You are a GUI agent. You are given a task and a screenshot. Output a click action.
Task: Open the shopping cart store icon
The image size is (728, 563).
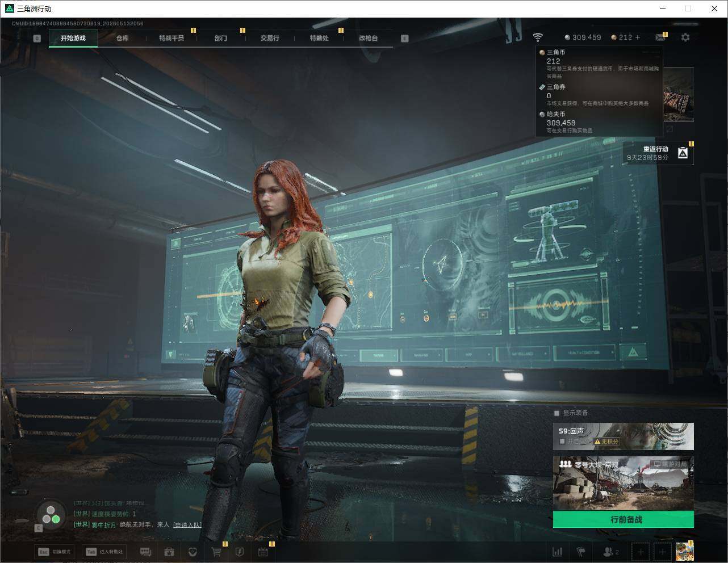pos(216,552)
